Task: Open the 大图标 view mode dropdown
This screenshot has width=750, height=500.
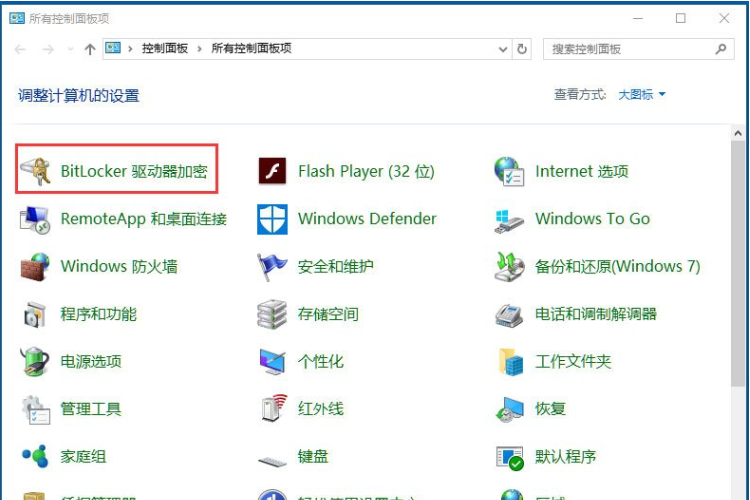Action: tap(641, 94)
